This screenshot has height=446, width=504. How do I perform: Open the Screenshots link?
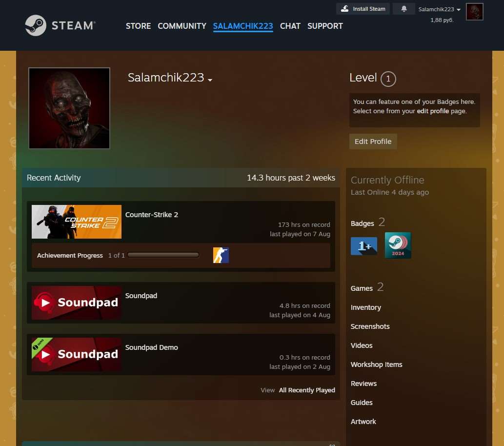pos(370,326)
